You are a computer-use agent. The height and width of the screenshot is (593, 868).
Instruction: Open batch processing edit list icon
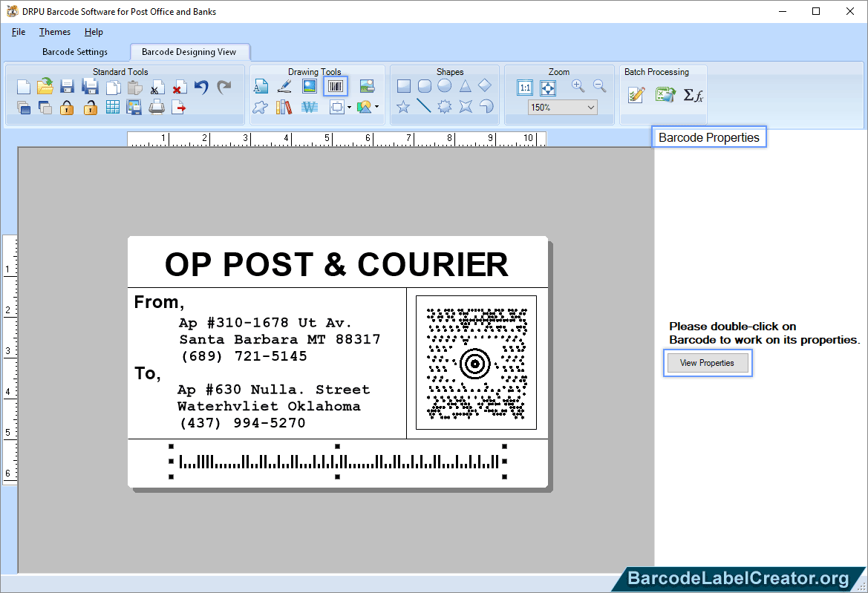click(636, 95)
